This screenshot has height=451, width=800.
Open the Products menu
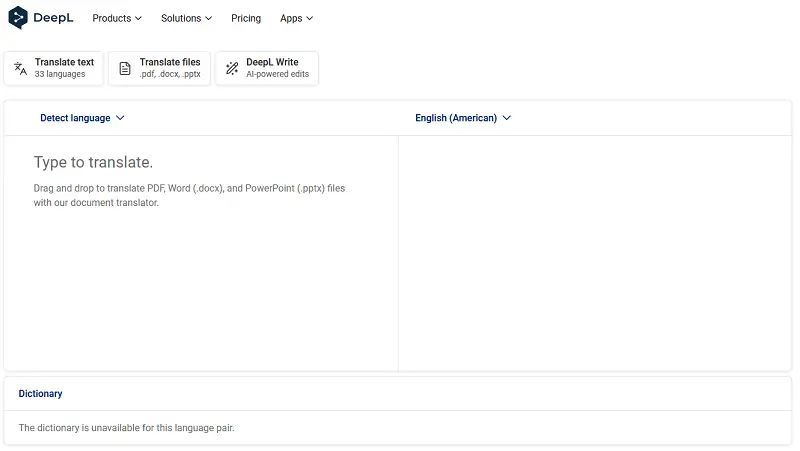coord(117,18)
